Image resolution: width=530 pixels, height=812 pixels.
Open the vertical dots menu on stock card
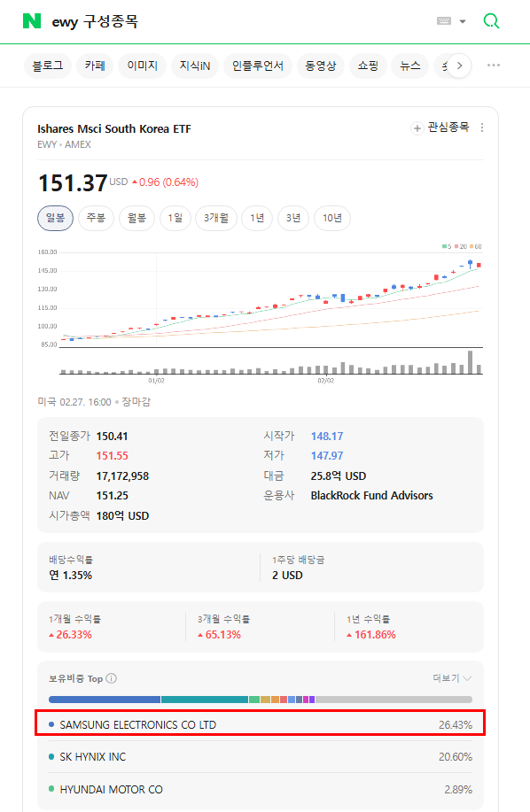[x=482, y=128]
